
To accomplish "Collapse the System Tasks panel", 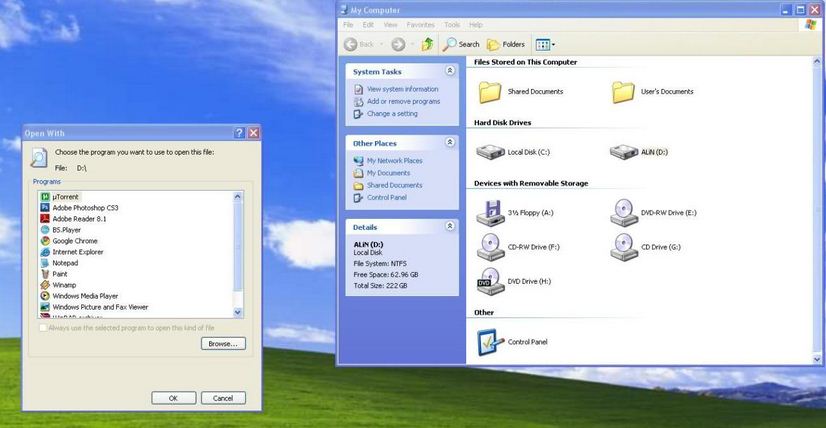I will pyautogui.click(x=449, y=71).
